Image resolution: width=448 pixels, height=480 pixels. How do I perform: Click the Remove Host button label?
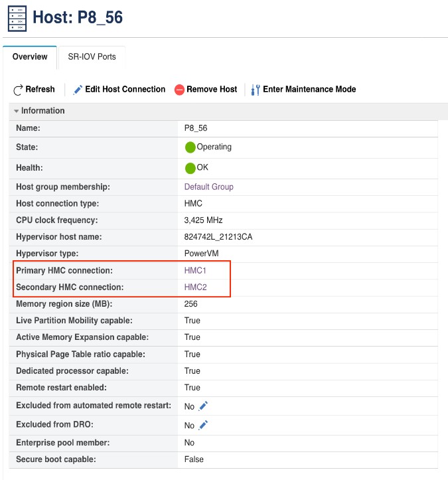pos(212,90)
